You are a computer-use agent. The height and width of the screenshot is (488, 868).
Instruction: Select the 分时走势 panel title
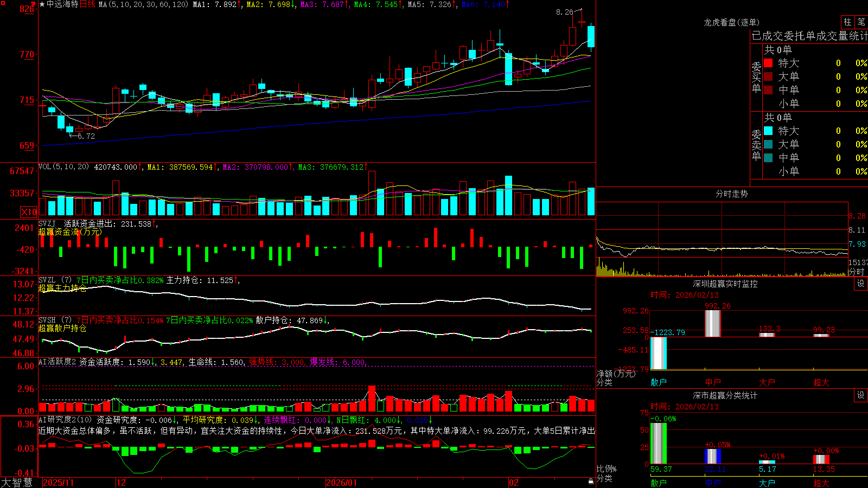(x=731, y=194)
